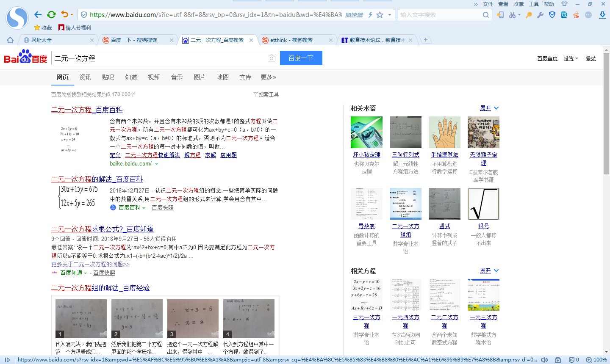Open the 设置 dropdown on Baidu

coord(571,58)
